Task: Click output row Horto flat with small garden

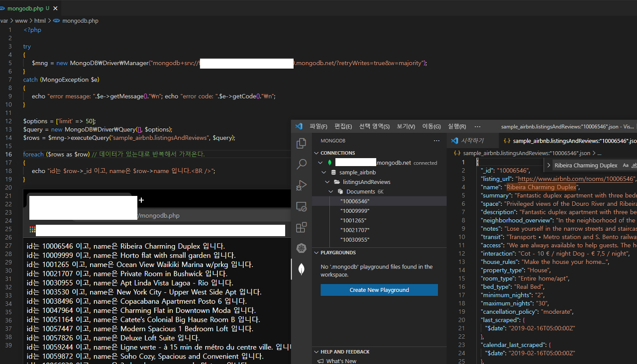Action: (x=131, y=255)
